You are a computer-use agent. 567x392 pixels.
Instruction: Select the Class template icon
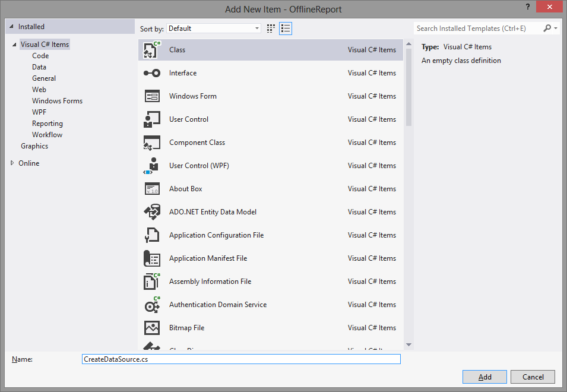pyautogui.click(x=151, y=49)
